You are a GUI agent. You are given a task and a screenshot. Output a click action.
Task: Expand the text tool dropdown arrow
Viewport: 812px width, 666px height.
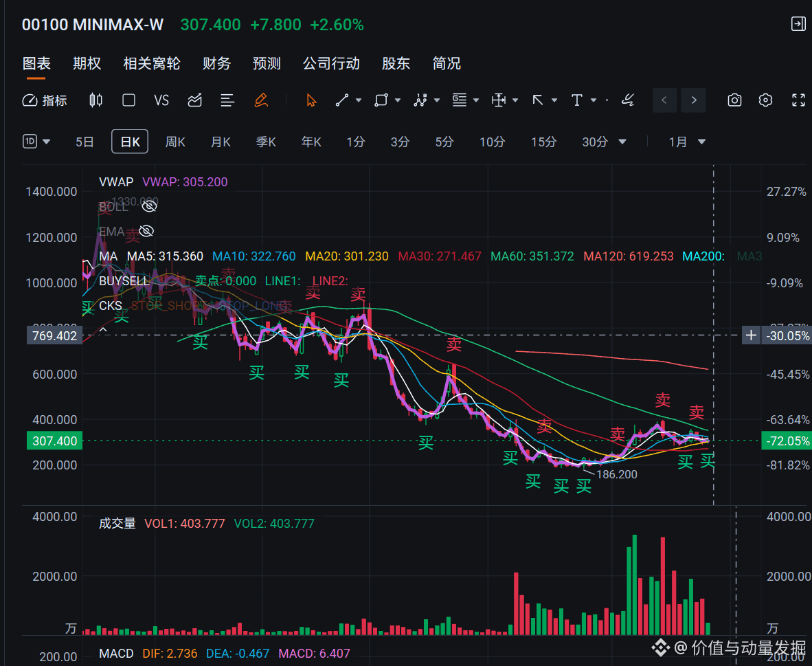[594, 100]
